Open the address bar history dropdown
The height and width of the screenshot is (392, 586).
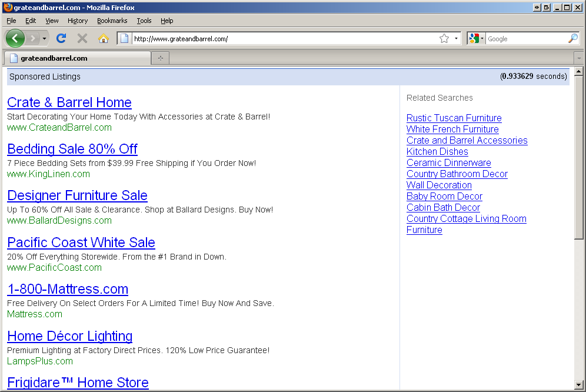pyautogui.click(x=456, y=38)
